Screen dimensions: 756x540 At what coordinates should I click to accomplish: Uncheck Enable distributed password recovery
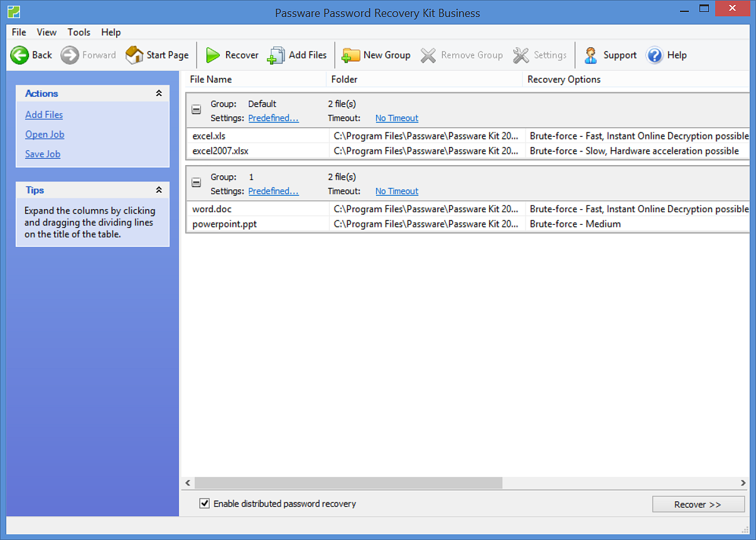click(204, 504)
